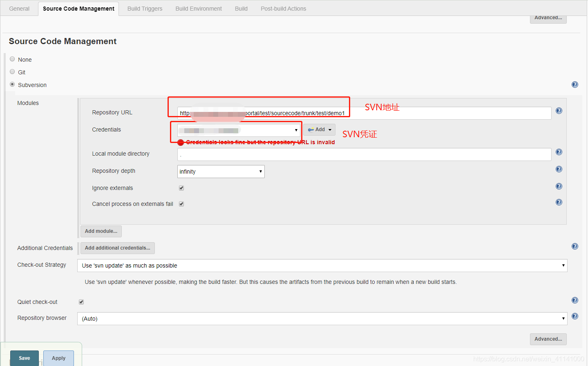Switch to the Post-build Actions tab
Viewport: 588px width, 366px height.
283,9
